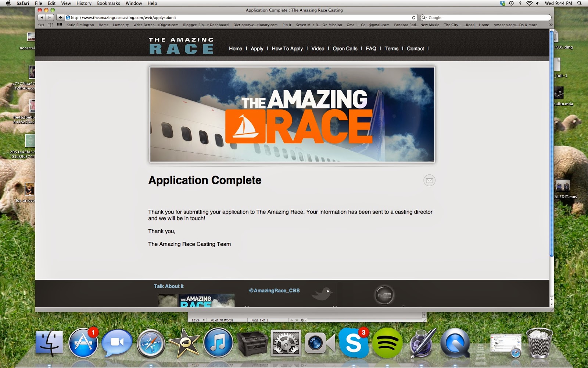The image size is (588, 368).
Task: Open the YouTube icon in the footer
Action: pos(384,295)
